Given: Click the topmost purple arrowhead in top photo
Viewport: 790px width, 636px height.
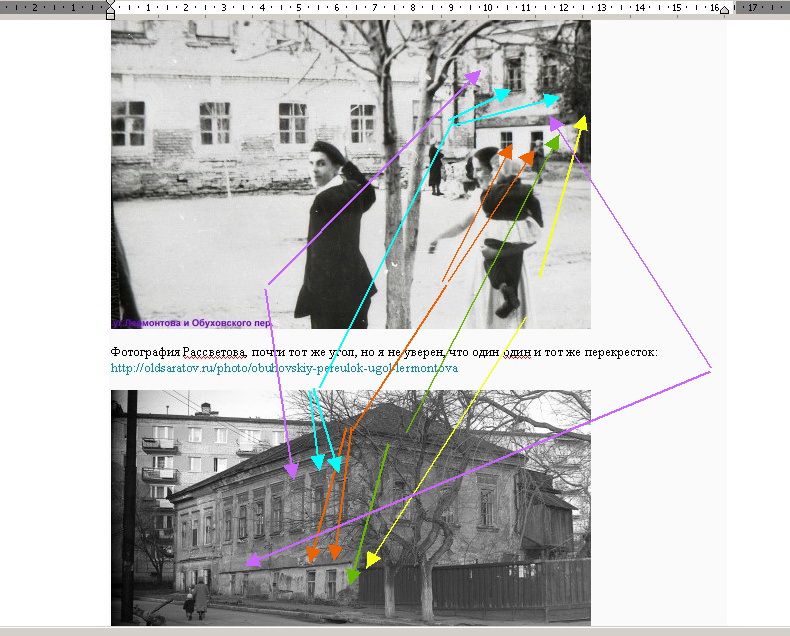Looking at the screenshot, I should click(474, 77).
